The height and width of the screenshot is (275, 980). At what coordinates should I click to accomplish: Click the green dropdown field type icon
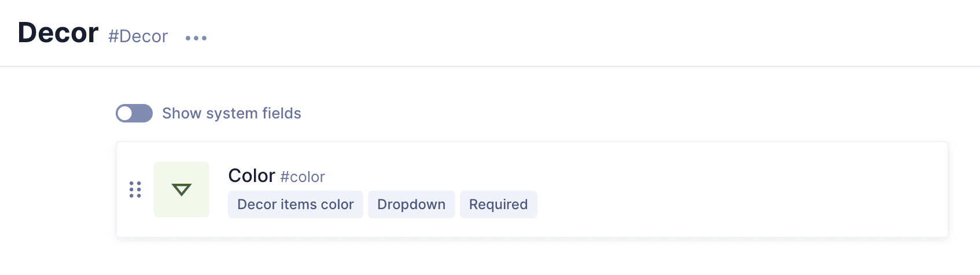[x=182, y=189]
